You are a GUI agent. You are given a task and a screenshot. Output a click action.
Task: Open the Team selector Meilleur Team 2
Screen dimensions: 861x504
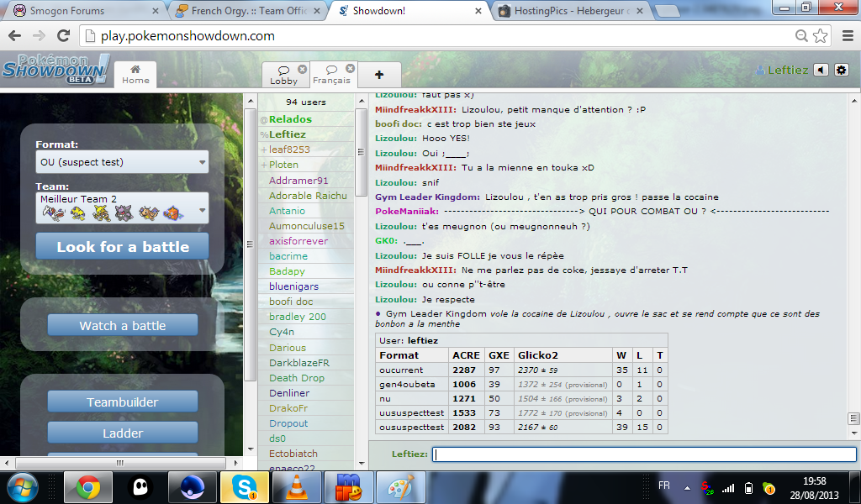(x=122, y=207)
